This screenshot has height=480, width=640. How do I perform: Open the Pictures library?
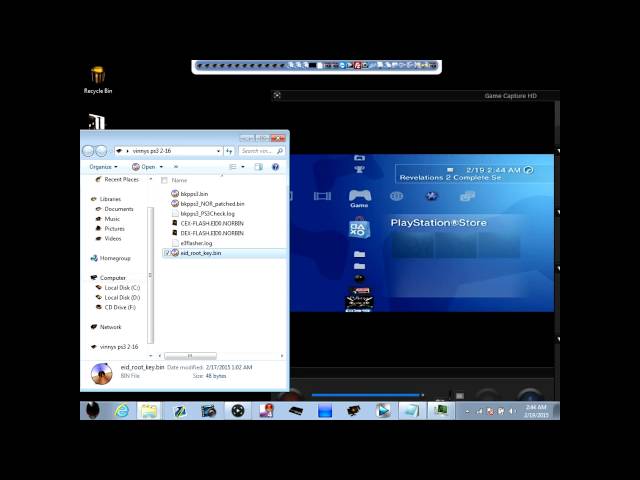coord(110,229)
